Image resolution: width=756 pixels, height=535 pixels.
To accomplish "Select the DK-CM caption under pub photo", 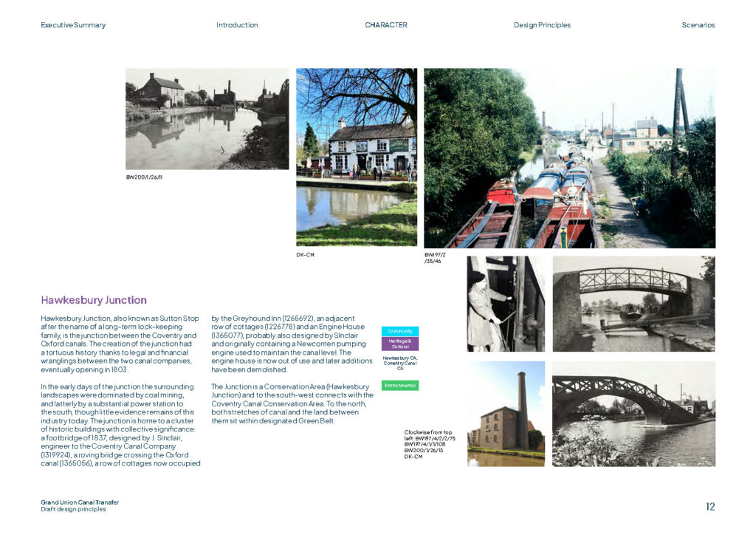I will (306, 255).
